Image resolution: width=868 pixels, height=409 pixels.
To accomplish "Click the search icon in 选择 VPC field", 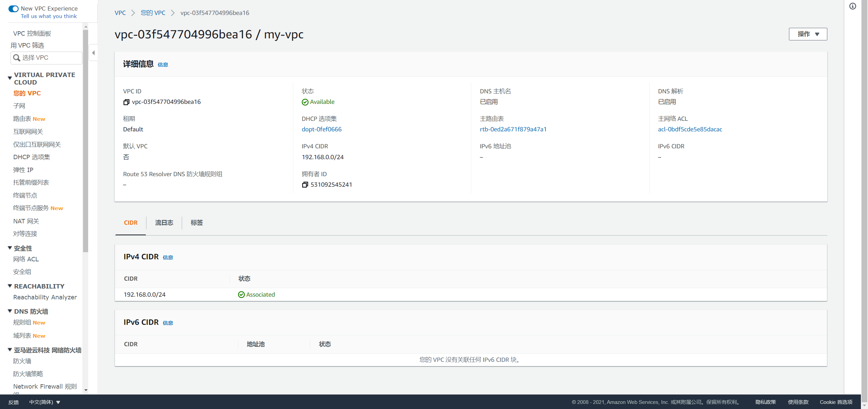I will pos(17,58).
